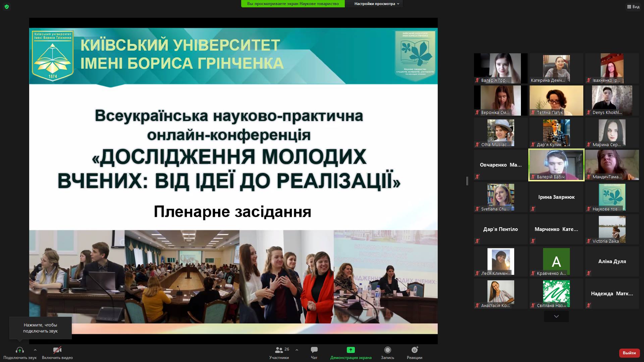
Task: Select Овчаренко Ма... participant tile
Action: 501,165
